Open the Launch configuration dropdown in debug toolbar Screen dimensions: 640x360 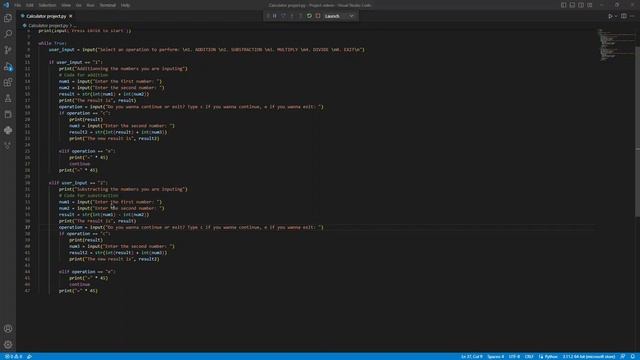click(x=340, y=16)
